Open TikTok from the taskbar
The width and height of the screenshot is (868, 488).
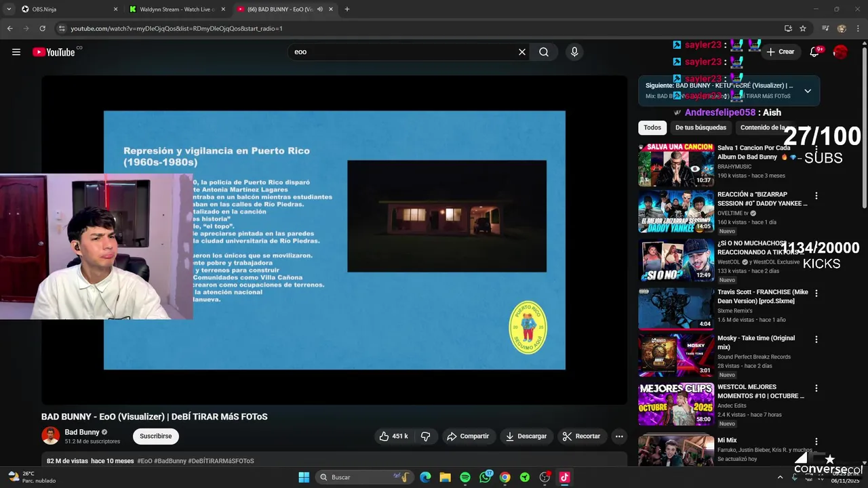564,477
